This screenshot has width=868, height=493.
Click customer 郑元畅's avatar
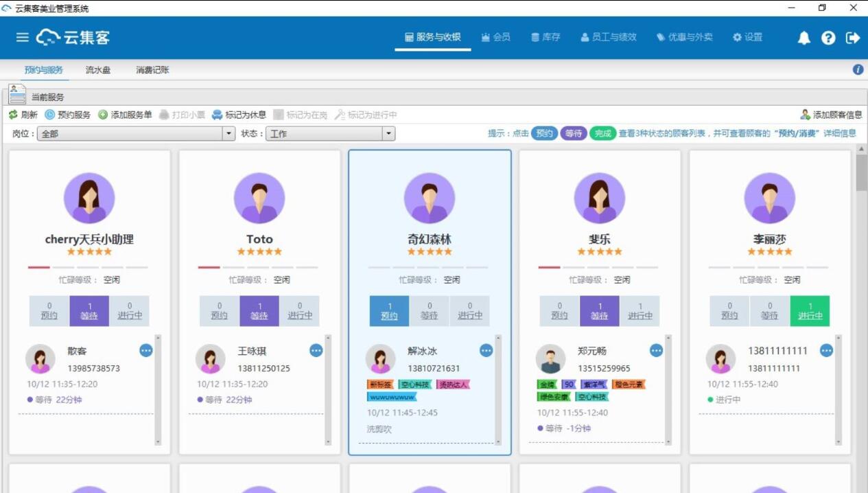click(x=550, y=359)
